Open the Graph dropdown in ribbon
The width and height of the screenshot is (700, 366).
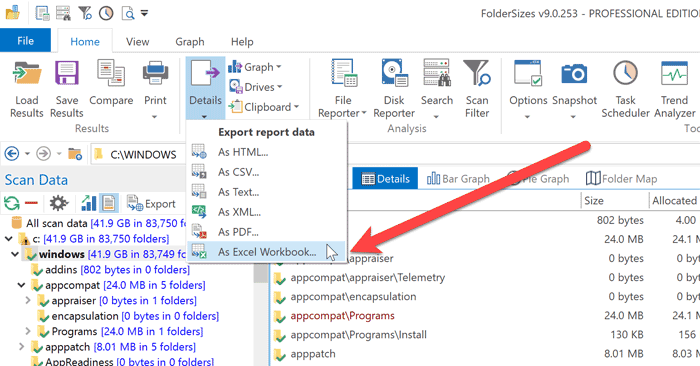(x=255, y=67)
